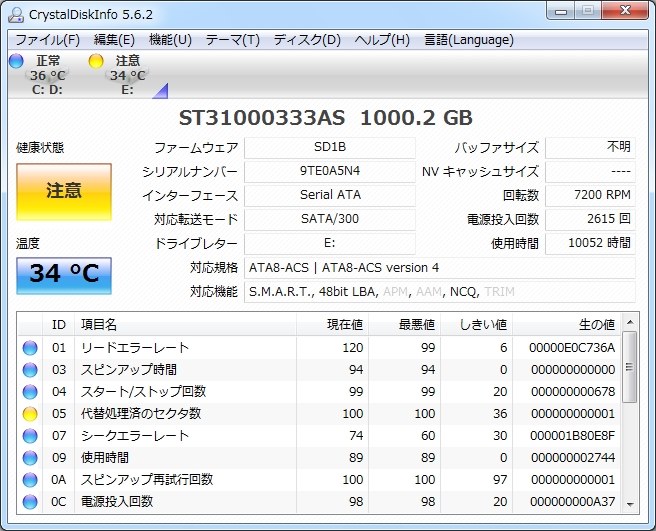Screen dimensions: 656x531
Task: Select the スピンアップ再試行回数 row name
Action: click(147, 480)
